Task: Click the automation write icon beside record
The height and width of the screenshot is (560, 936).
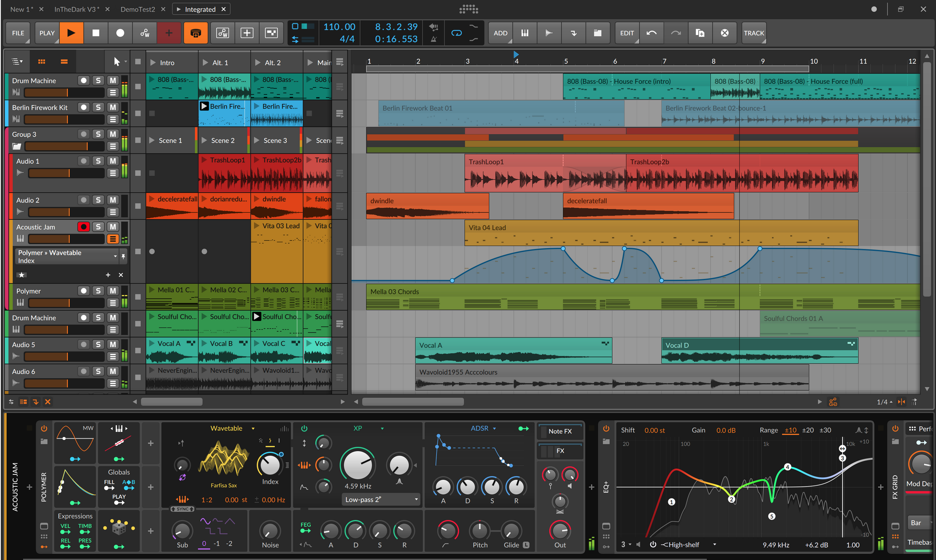Action: (145, 33)
